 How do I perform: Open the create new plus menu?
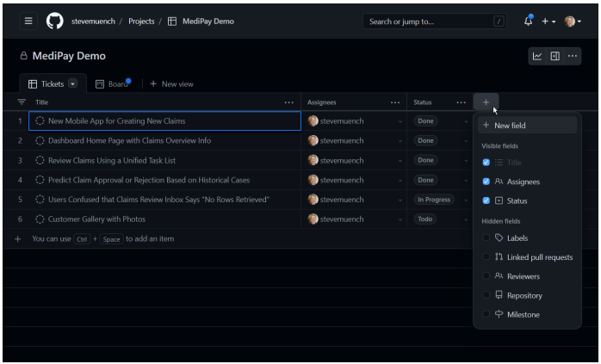(548, 22)
